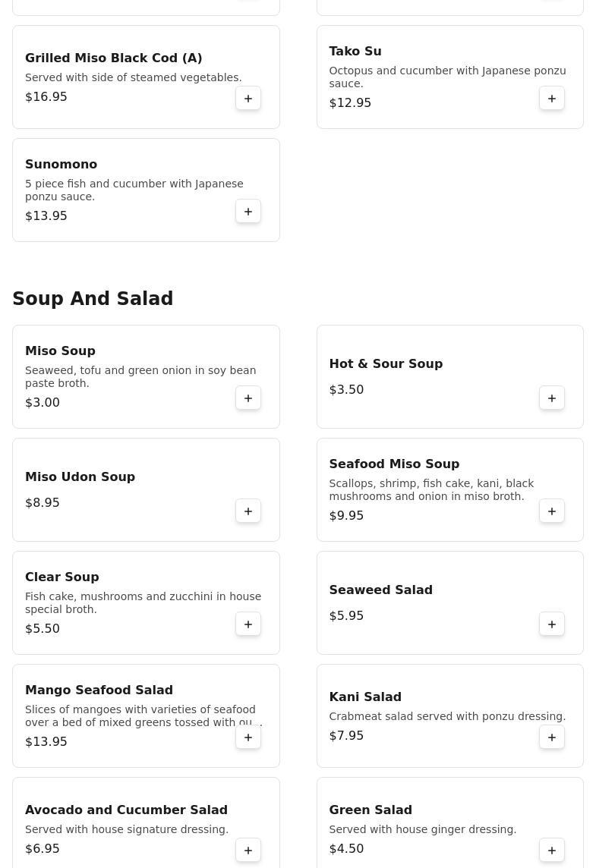Add Kani Salad to order
Viewport: 596px width, 868px height.
552,737
